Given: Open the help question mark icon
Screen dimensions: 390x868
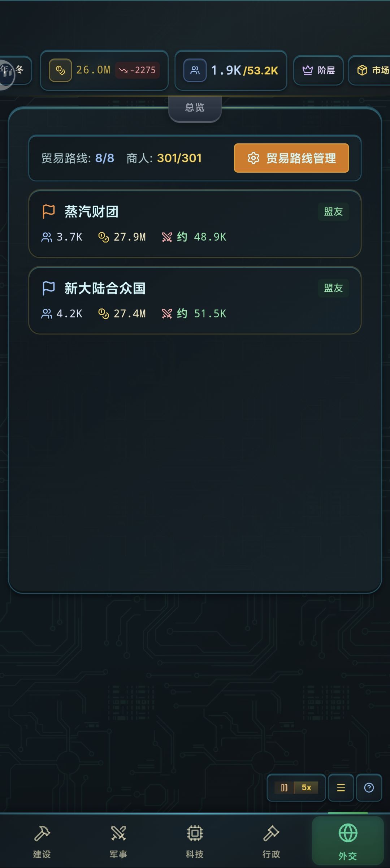Looking at the screenshot, I should (369, 788).
